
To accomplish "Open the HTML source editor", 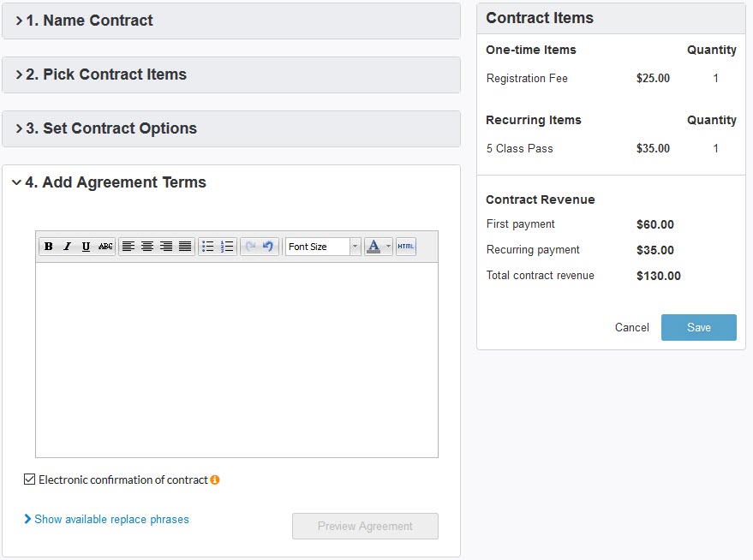I will click(405, 246).
